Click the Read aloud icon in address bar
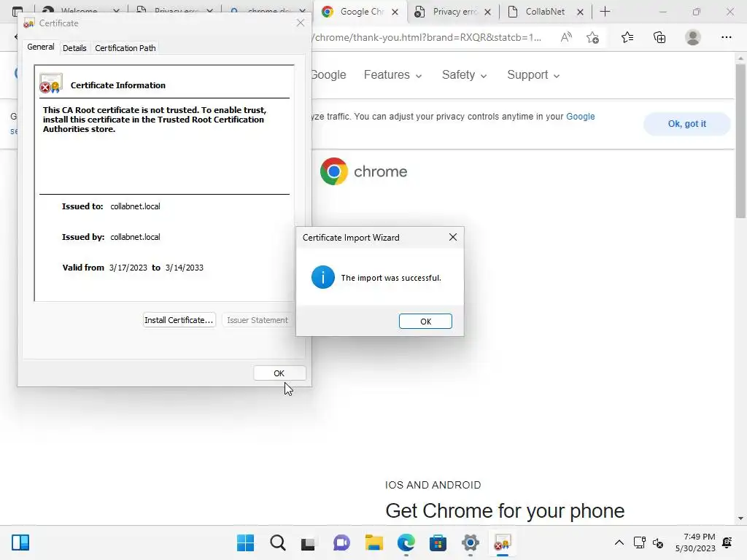This screenshot has width=747, height=560. point(566,37)
